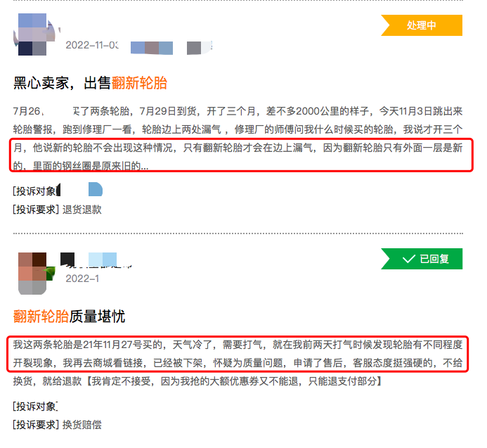Click the 2022-11-03 date of first complaint
Screen dimensions: 487x448
[92, 45]
